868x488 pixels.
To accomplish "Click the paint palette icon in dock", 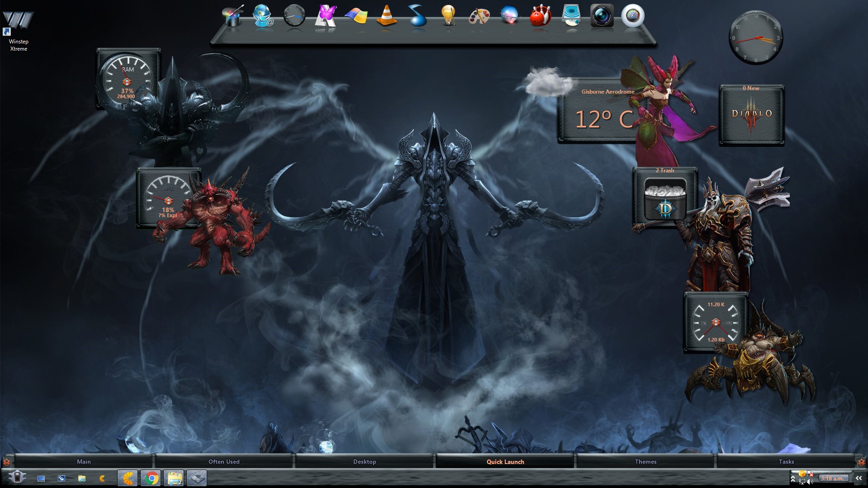I will coord(479,16).
